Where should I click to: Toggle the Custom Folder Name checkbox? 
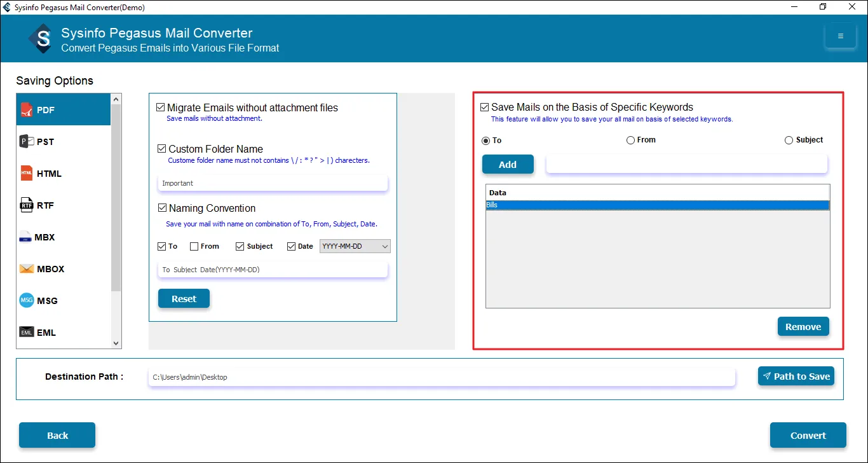(162, 149)
